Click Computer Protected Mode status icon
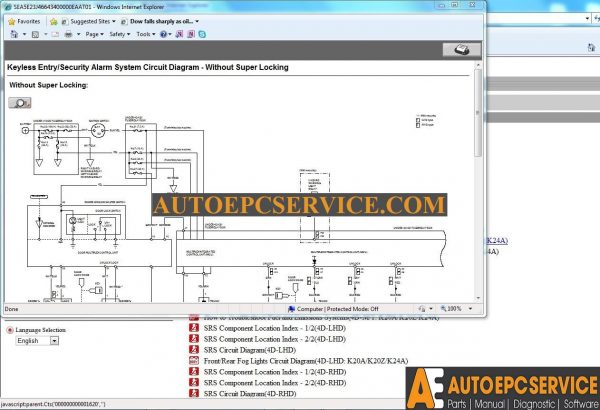600x410 pixels. tap(292, 309)
